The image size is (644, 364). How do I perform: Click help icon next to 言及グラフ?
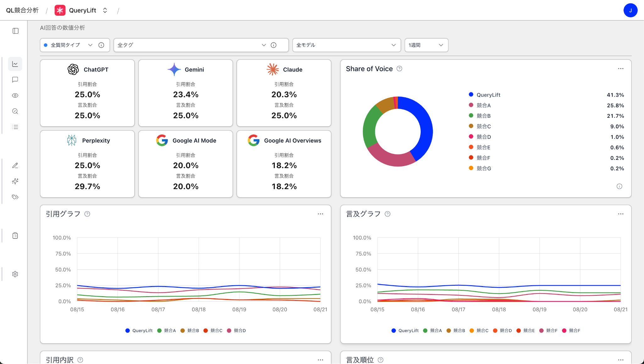388,214
